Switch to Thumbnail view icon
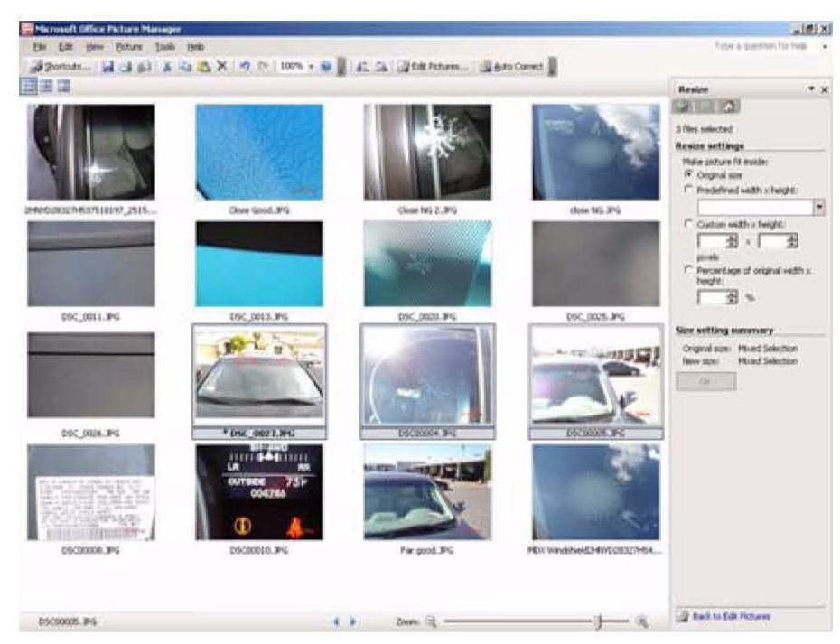This screenshot has width=840, height=644. click(x=28, y=87)
